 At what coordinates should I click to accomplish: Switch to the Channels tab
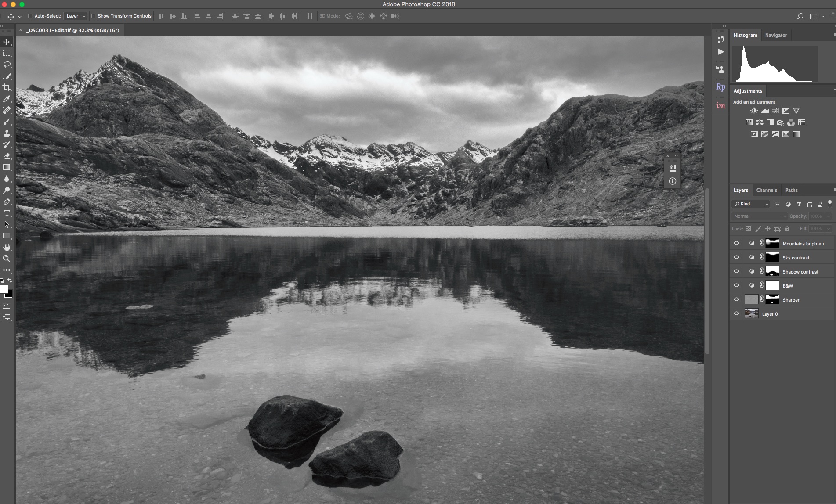767,190
